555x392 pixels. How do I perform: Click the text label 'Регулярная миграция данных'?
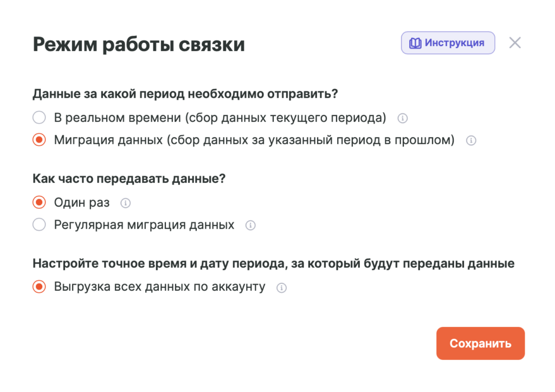point(144,225)
